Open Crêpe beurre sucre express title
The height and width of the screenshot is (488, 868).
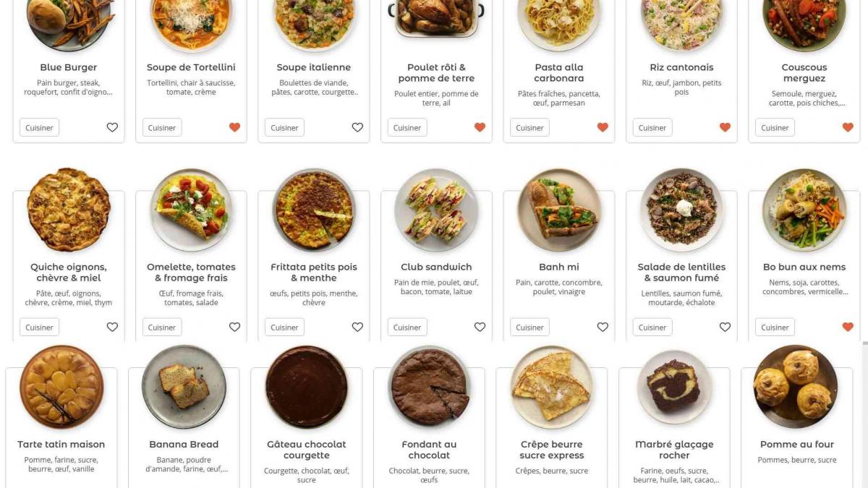pos(552,450)
